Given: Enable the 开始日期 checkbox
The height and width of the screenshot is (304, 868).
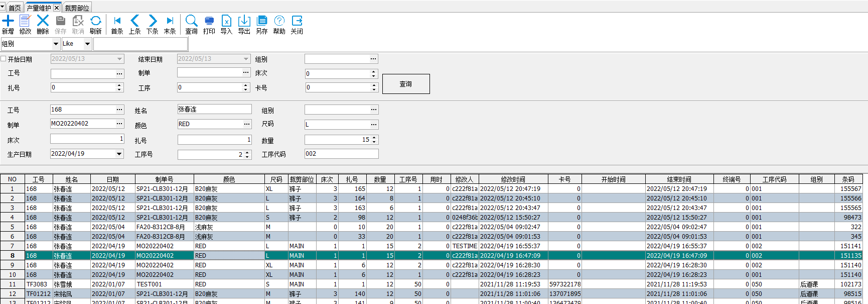Looking at the screenshot, I should click(4, 59).
